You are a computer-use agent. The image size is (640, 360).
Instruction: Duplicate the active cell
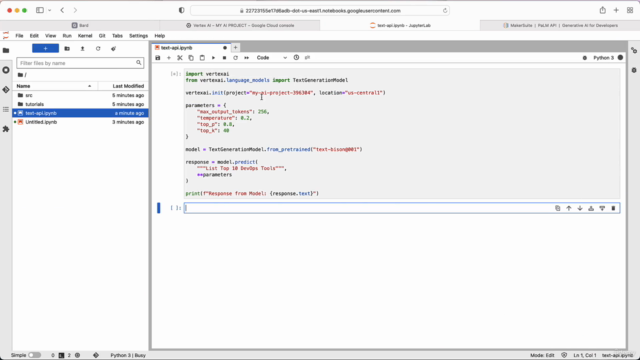(x=558, y=208)
